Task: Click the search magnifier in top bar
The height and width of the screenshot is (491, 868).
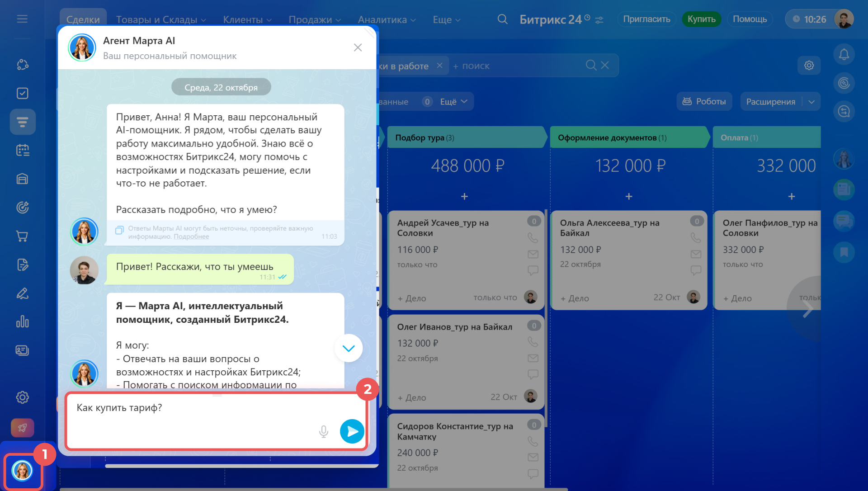Action: (x=502, y=19)
